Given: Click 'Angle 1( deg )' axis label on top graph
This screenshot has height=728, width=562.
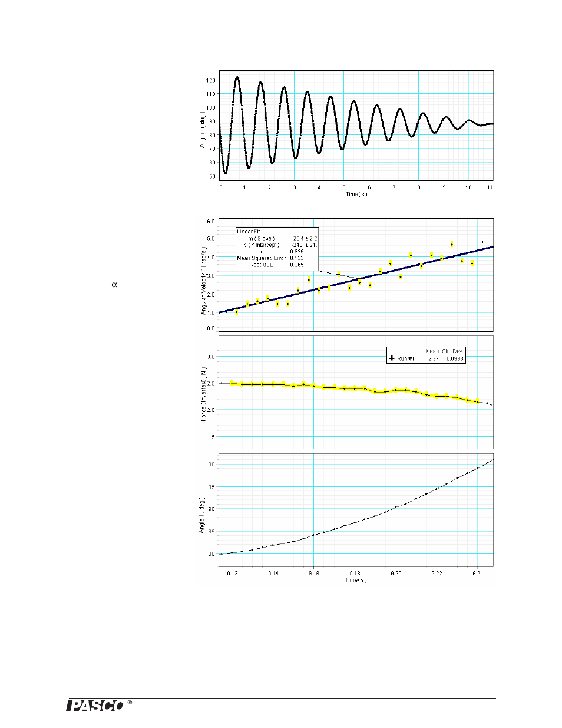Looking at the screenshot, I should 203,129.
